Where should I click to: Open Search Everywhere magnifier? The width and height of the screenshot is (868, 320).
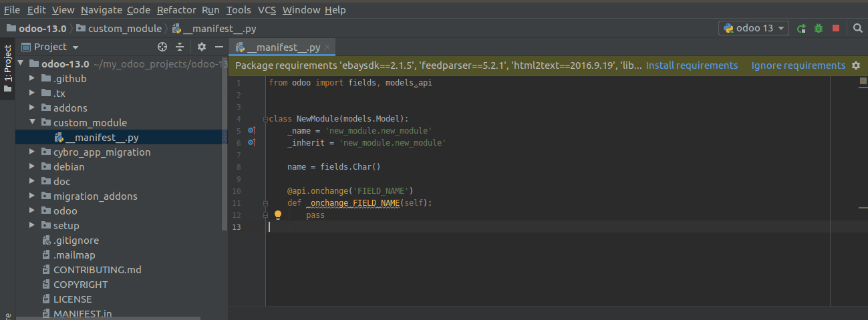pyautogui.click(x=858, y=29)
